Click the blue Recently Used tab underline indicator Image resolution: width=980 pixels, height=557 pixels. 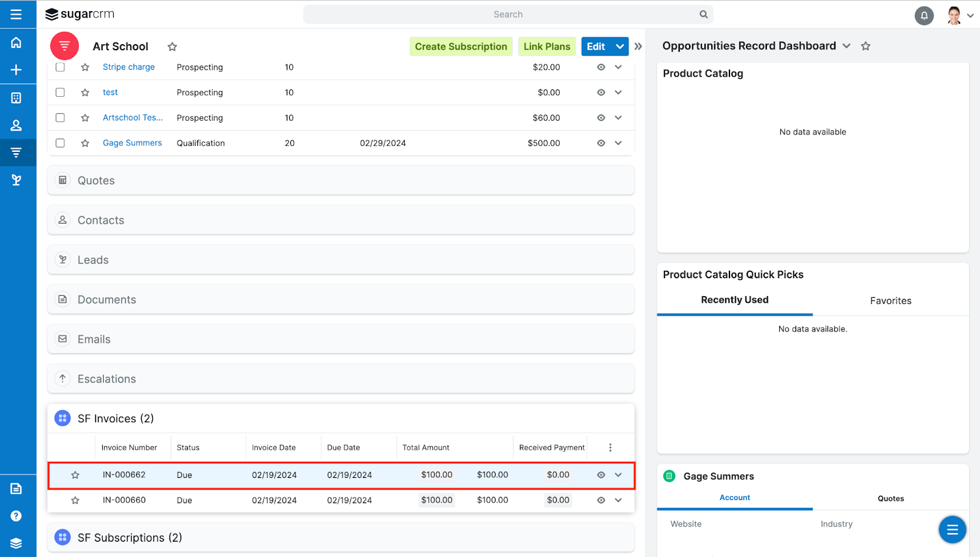click(734, 314)
